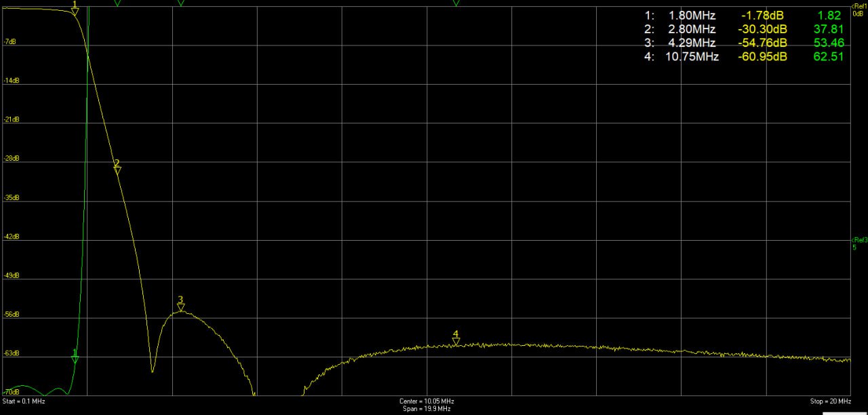The width and height of the screenshot is (868, 415).
Task: Select marker 3 readout row at 4.29MHz
Action: 743,43
